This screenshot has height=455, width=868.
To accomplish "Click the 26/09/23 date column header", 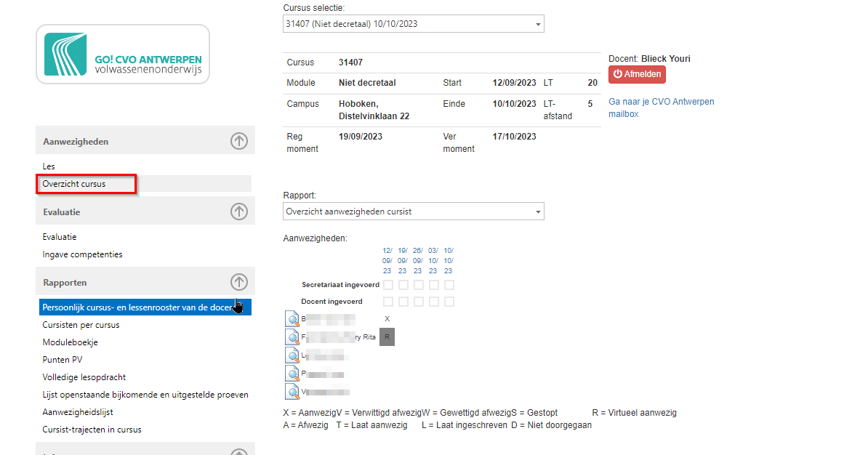I will point(417,261).
